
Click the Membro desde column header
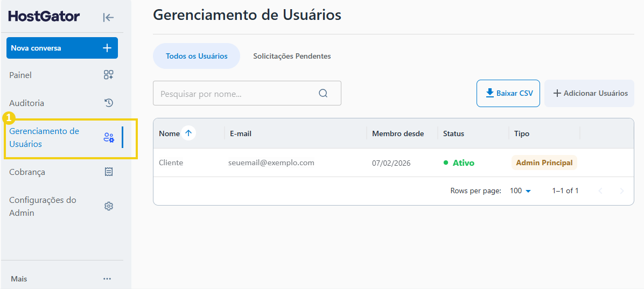point(398,133)
